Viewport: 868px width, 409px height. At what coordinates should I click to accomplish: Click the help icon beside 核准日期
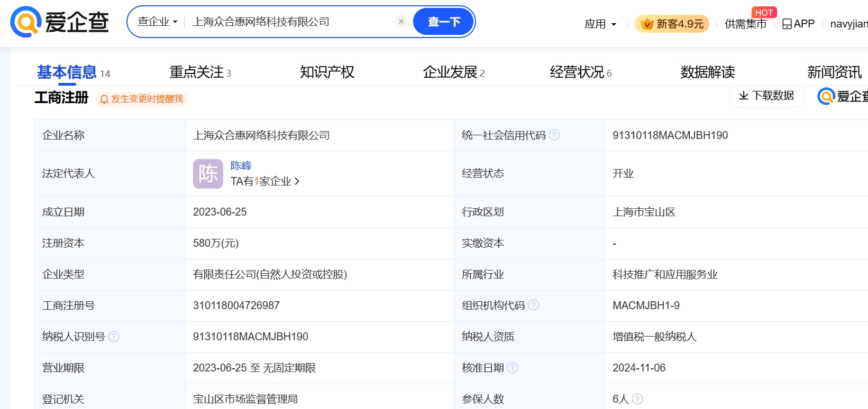click(x=512, y=367)
